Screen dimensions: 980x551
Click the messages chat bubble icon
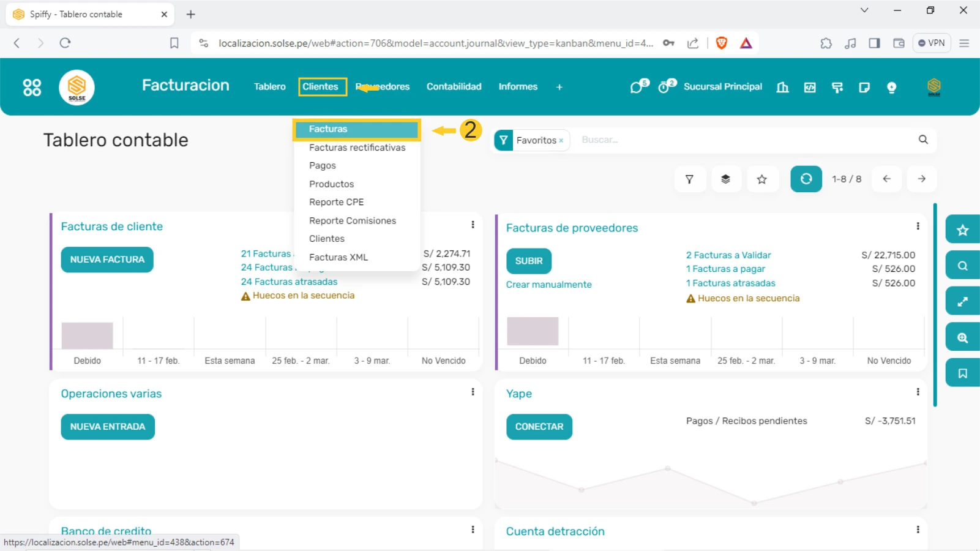(x=637, y=87)
